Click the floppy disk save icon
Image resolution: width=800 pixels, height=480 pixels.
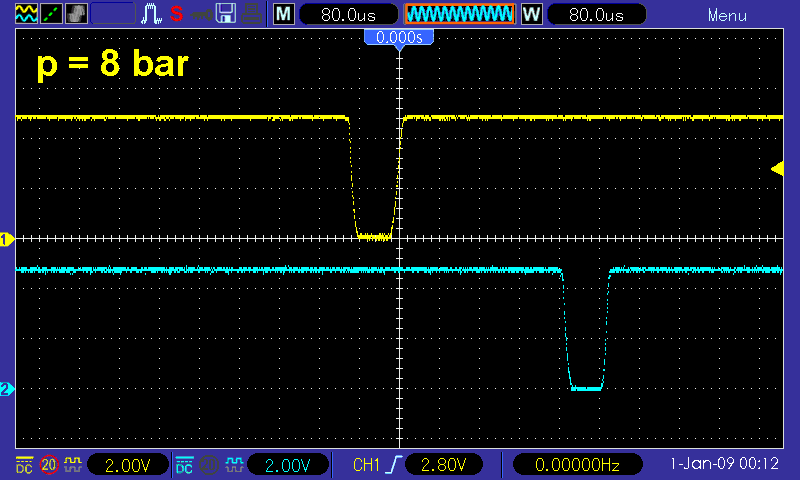[226, 14]
